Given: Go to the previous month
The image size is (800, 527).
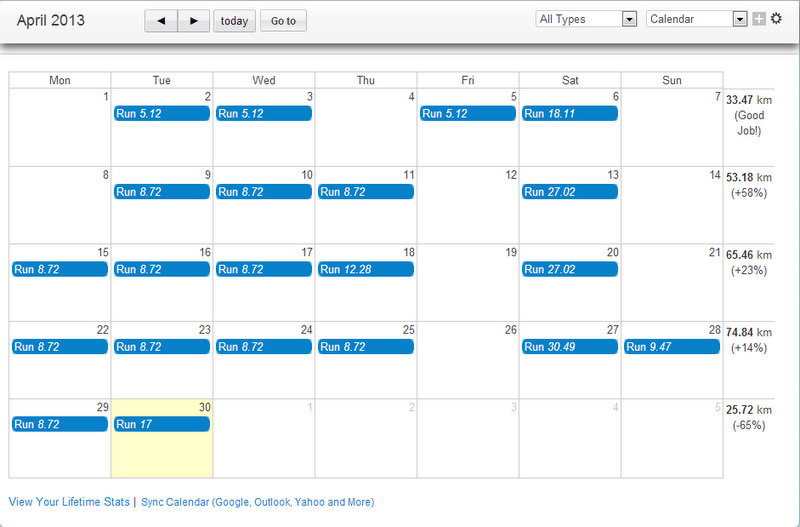Looking at the screenshot, I should (x=161, y=21).
